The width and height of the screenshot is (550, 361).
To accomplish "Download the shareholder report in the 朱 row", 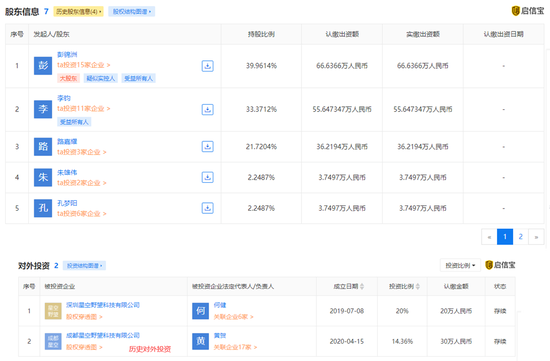I will tap(207, 177).
